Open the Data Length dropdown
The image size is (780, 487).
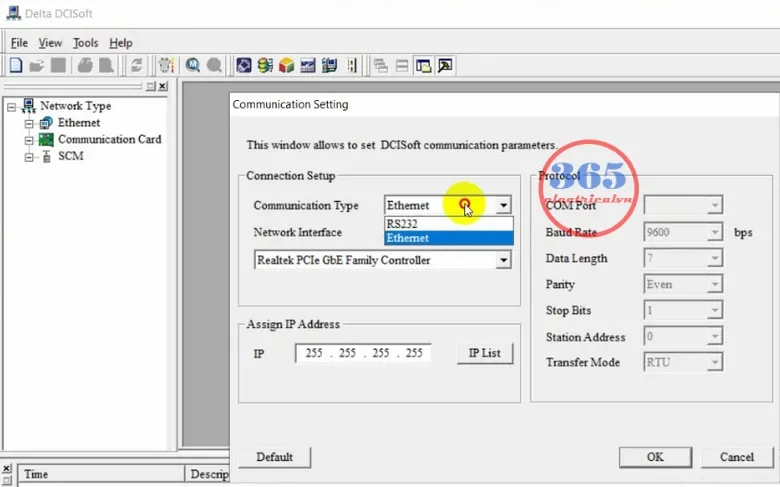click(x=714, y=258)
